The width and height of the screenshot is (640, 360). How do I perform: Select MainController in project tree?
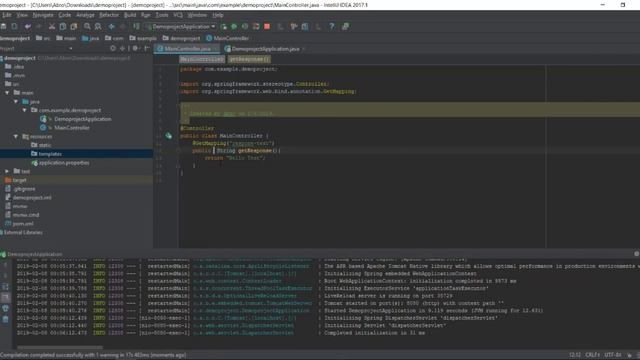pos(65,128)
